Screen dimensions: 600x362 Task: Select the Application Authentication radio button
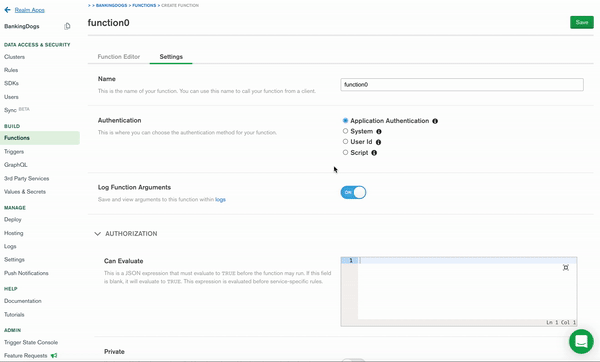(x=346, y=121)
